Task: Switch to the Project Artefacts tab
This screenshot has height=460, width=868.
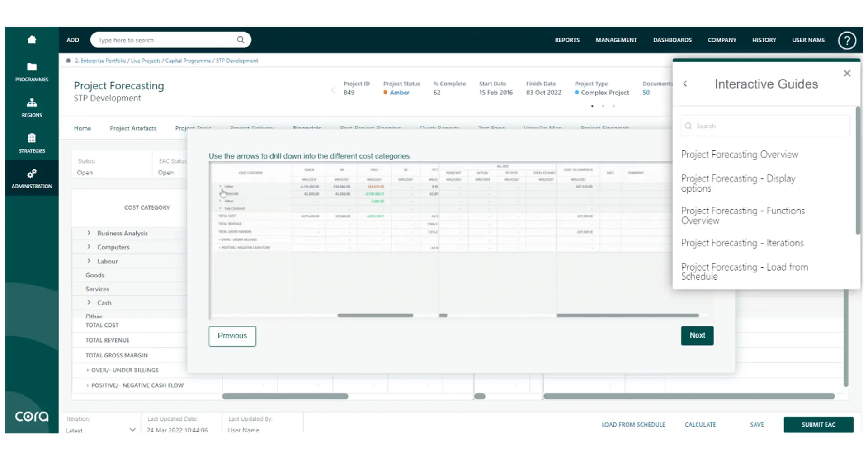Action: pyautogui.click(x=133, y=128)
